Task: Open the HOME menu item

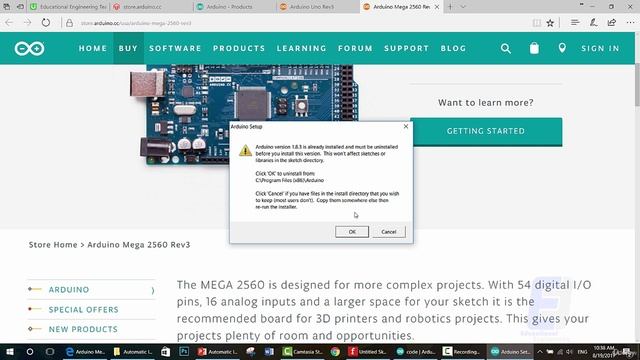Action: (93, 48)
